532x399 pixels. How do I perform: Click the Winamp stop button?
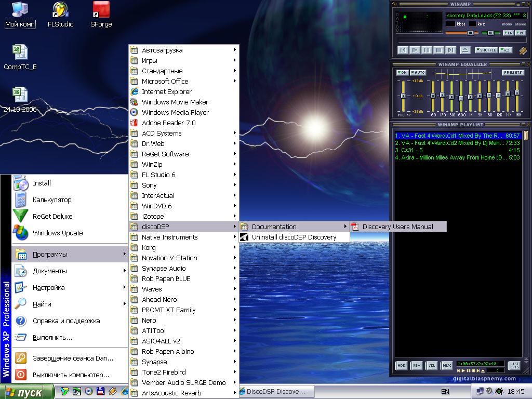[x=438, y=50]
